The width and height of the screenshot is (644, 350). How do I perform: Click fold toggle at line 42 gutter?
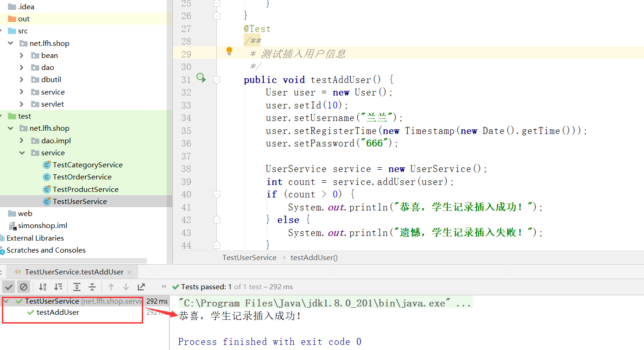click(216, 220)
